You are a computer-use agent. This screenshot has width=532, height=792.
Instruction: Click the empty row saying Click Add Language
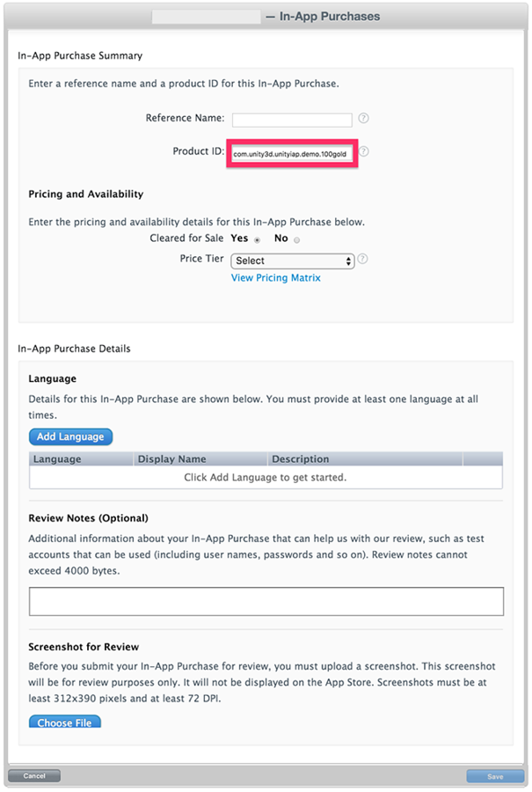click(x=266, y=477)
